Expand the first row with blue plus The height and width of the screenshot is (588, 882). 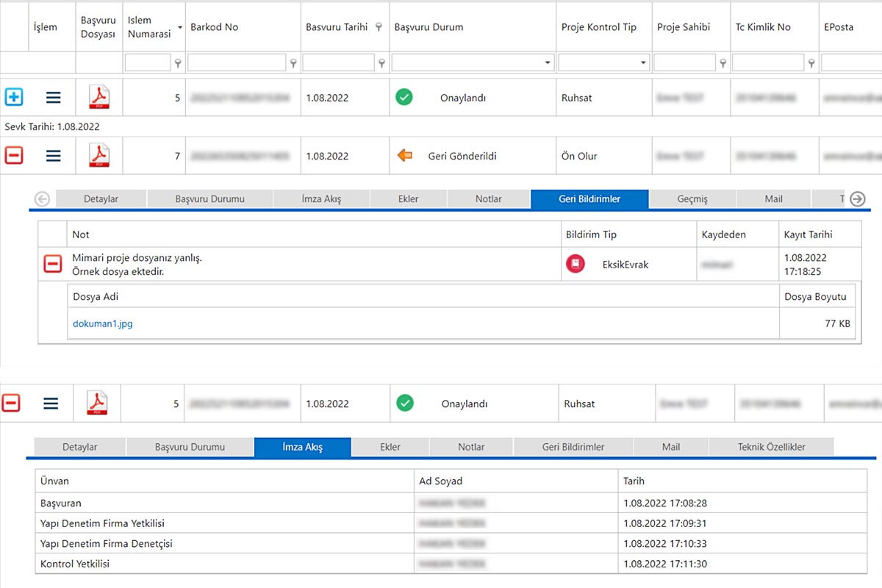tap(14, 97)
